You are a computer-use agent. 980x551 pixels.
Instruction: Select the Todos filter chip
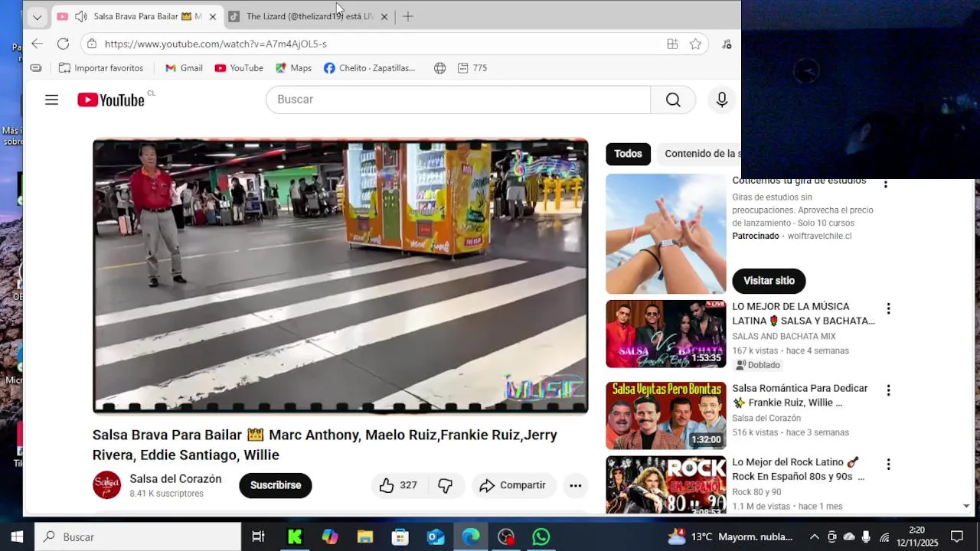click(628, 154)
